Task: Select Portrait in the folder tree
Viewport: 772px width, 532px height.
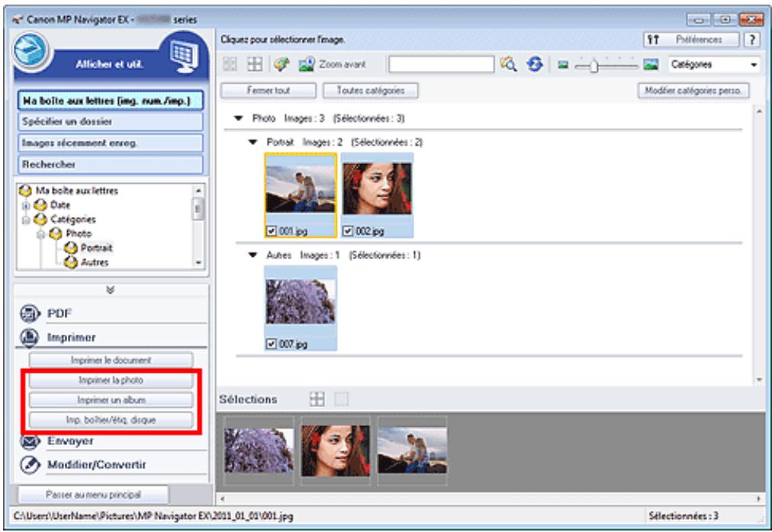Action: (x=96, y=248)
